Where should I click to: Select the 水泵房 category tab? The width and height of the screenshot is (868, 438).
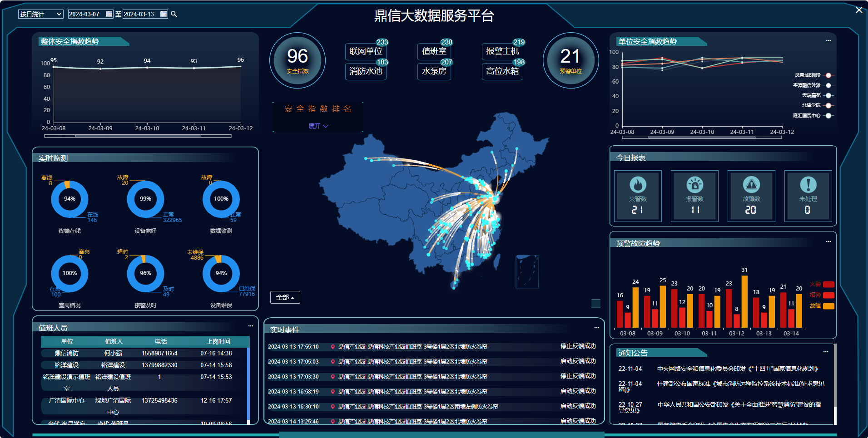(434, 71)
